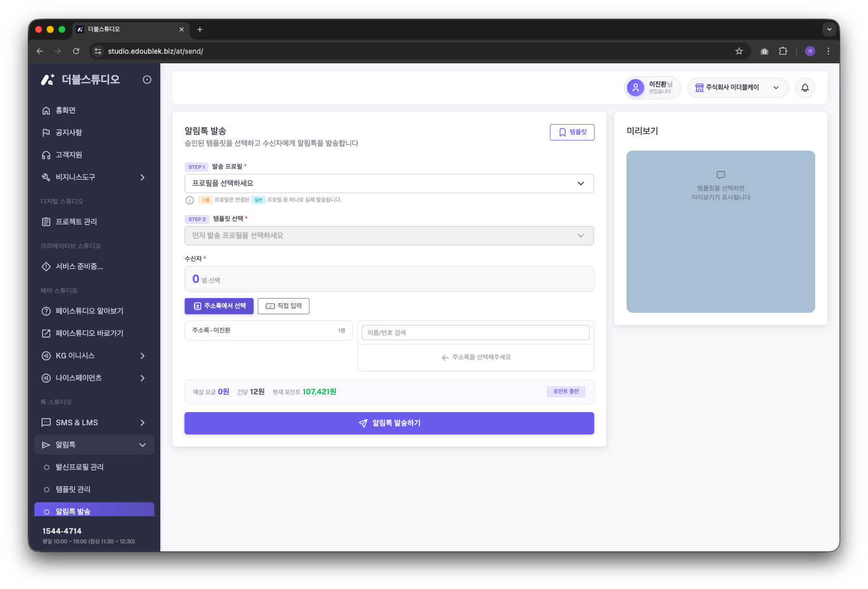Click the user avatar icon for 이진환
868x589 pixels.
[635, 88]
